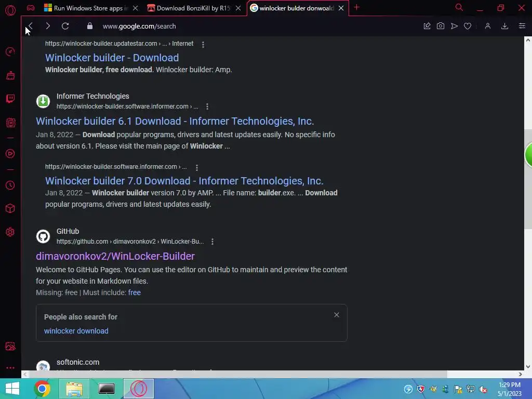Close the Download BonziKill tab
532x399 pixels.
[238, 8]
